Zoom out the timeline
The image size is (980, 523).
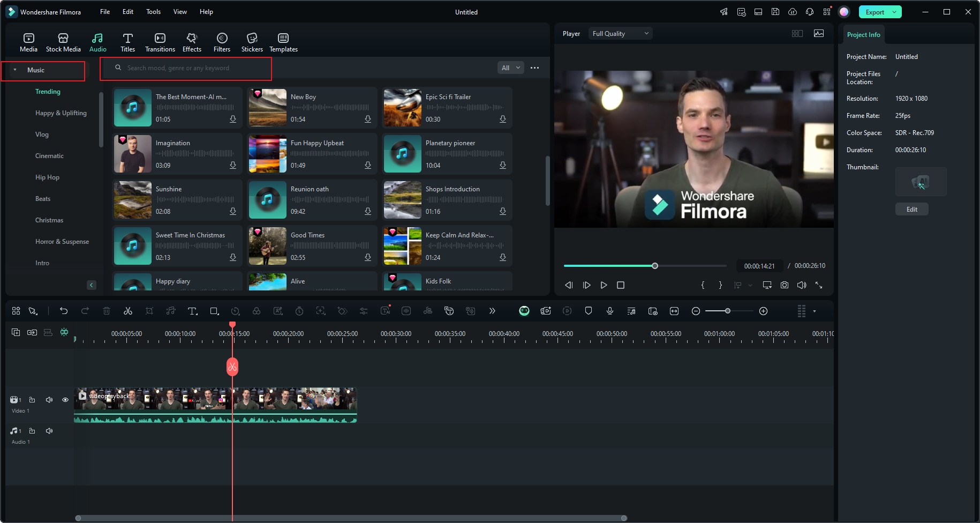click(x=696, y=311)
